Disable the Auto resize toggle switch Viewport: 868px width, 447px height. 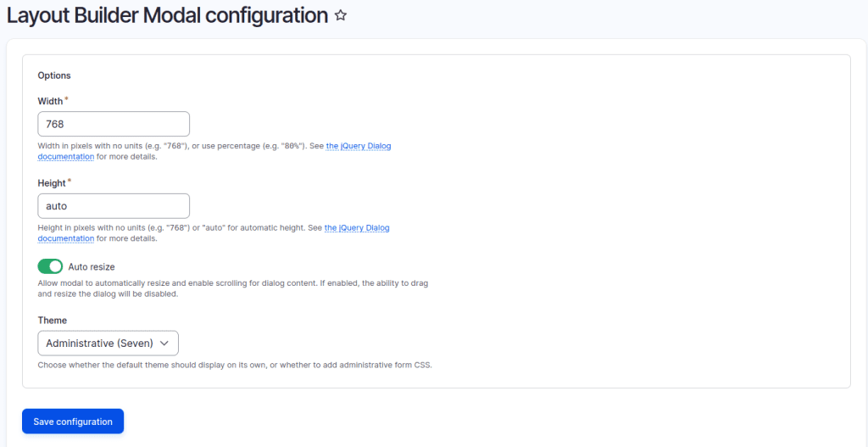[50, 266]
